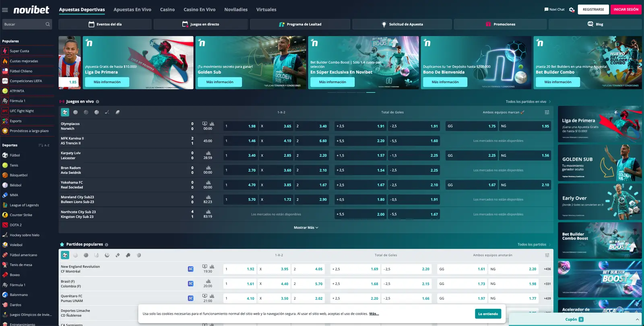The width and height of the screenshot is (644, 326).
Task: Expand Mostrar Más live games
Action: tap(306, 228)
